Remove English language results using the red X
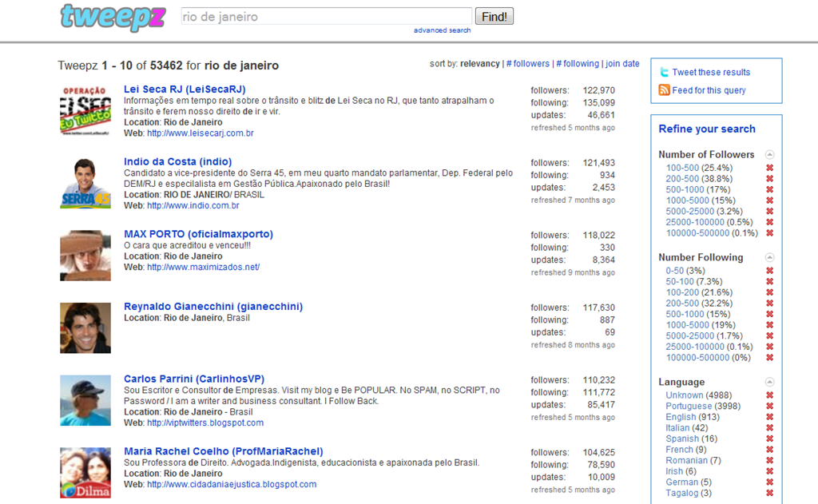818x504 pixels. click(x=769, y=417)
